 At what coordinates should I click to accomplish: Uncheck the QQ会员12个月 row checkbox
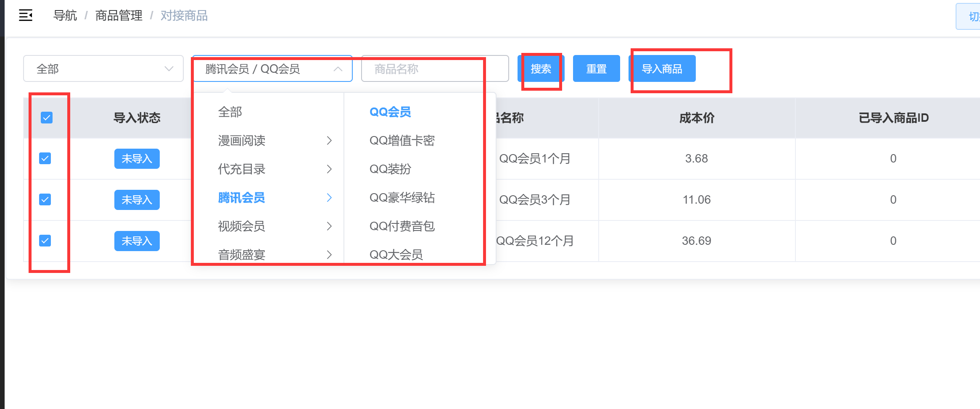45,241
